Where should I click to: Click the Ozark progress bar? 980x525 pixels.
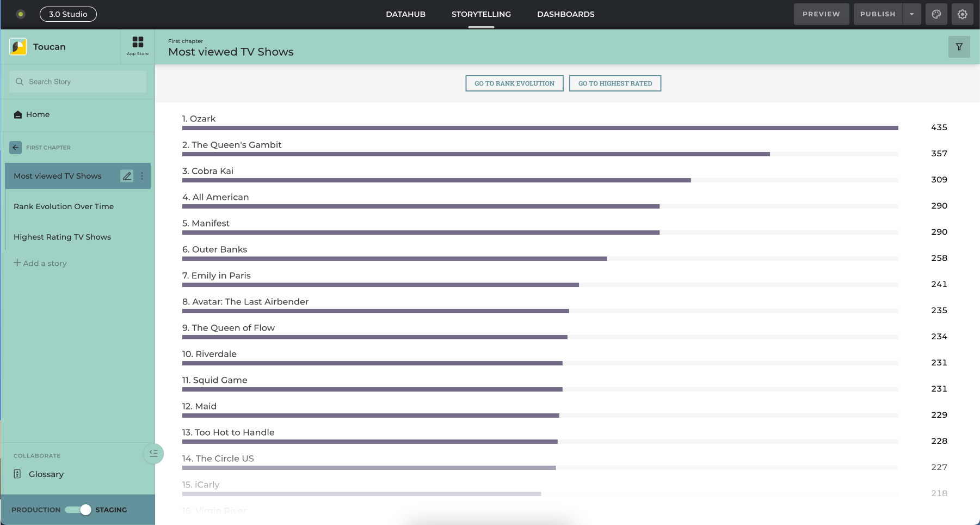540,128
